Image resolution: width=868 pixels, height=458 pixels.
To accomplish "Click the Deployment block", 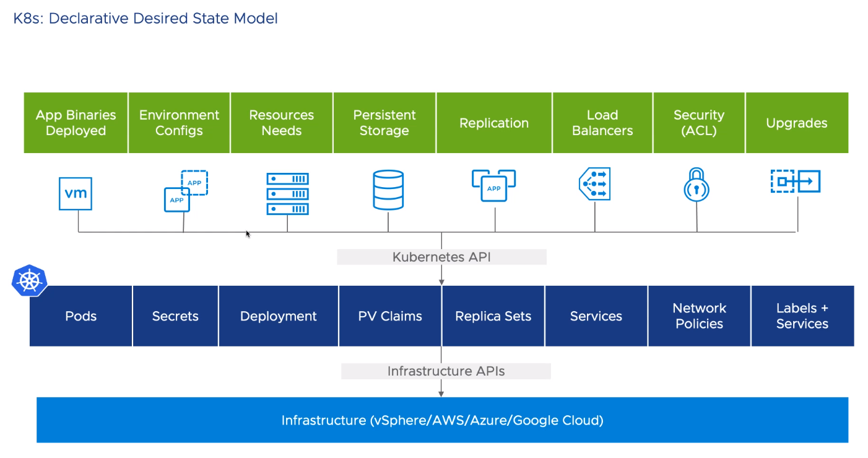I will (279, 316).
